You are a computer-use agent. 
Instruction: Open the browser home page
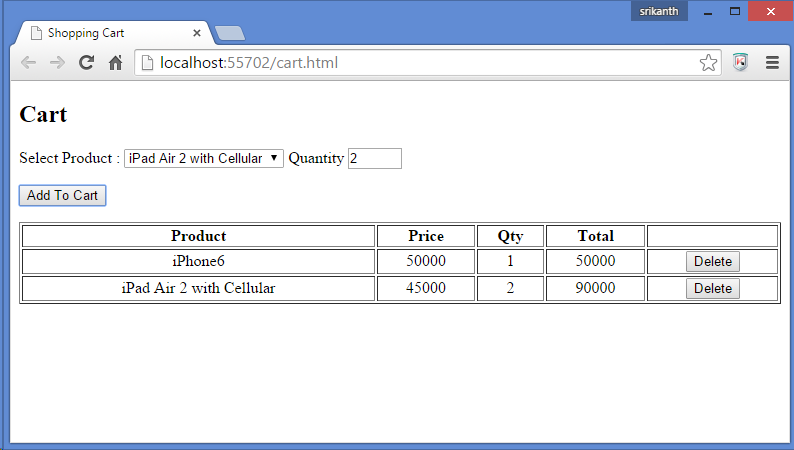[x=115, y=62]
